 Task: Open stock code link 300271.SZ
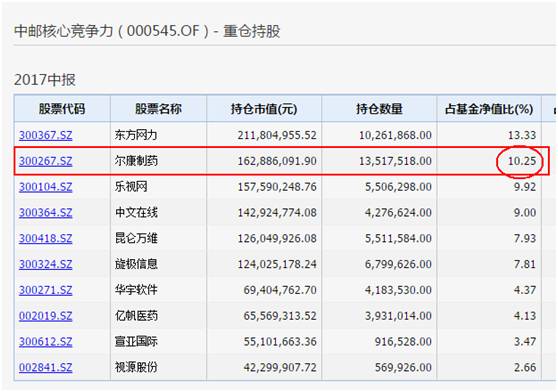point(46,290)
